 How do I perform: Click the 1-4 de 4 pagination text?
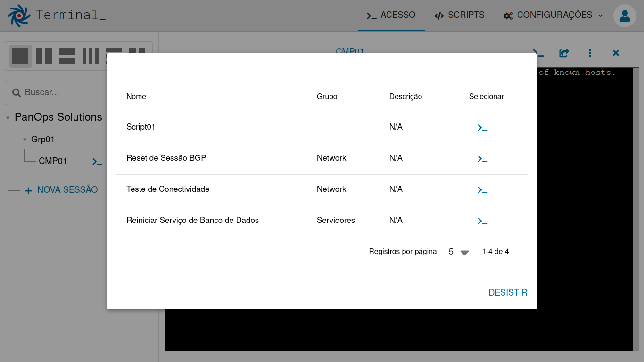pyautogui.click(x=495, y=252)
